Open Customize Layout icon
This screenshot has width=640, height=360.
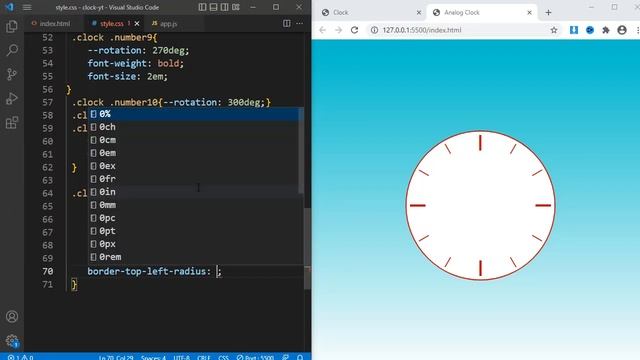pos(236,7)
